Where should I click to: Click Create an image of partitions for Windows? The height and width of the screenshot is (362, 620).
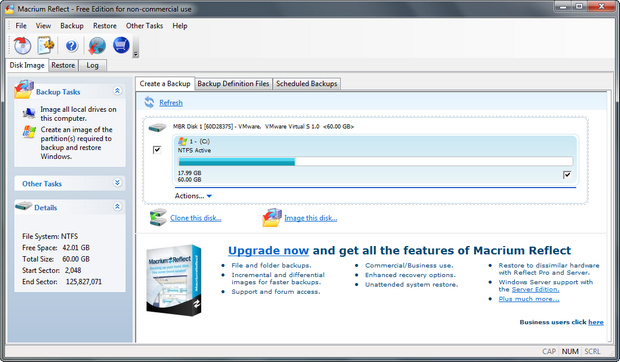(76, 143)
